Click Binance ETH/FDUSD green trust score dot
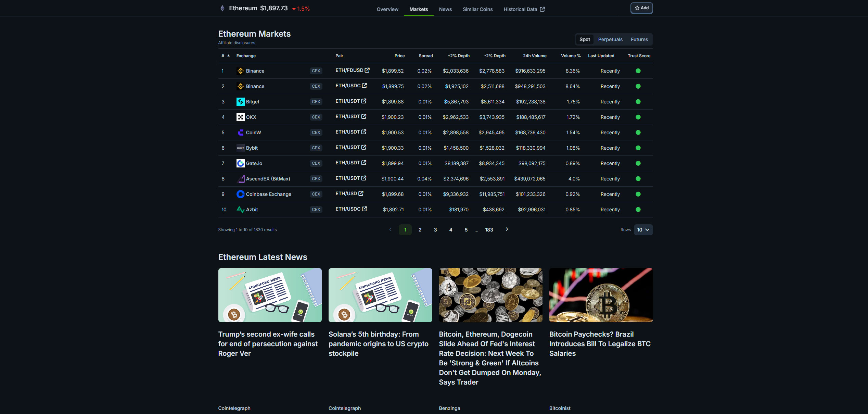868x414 pixels. point(638,71)
